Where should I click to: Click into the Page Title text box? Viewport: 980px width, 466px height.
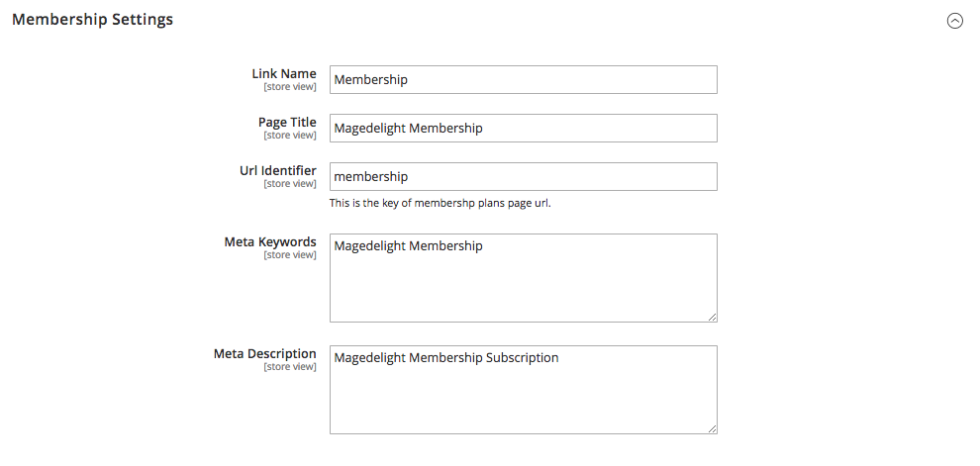click(523, 128)
